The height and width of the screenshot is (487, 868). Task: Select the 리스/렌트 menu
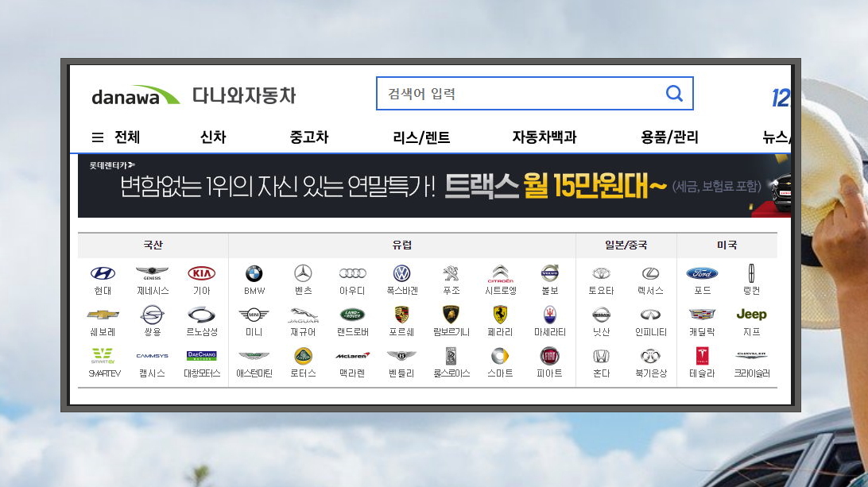point(421,137)
